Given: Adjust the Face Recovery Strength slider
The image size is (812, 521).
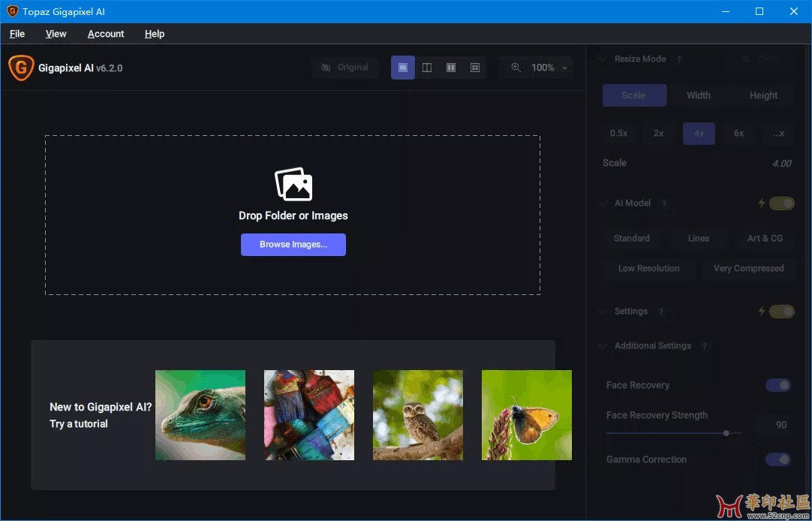Looking at the screenshot, I should [x=726, y=433].
